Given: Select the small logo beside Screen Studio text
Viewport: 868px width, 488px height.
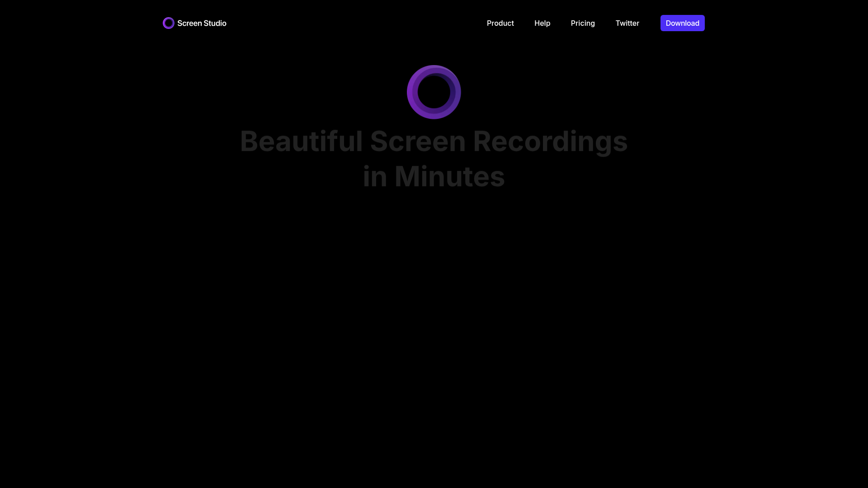Looking at the screenshot, I should (168, 23).
